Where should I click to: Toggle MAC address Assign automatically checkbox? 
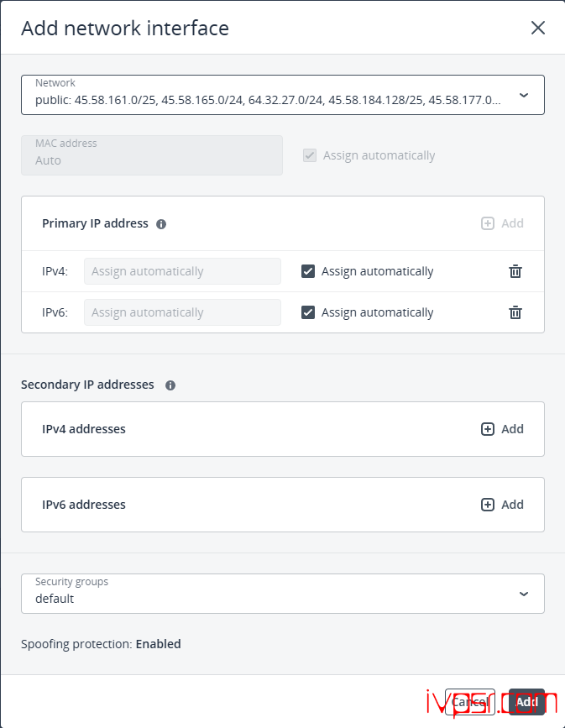point(310,155)
